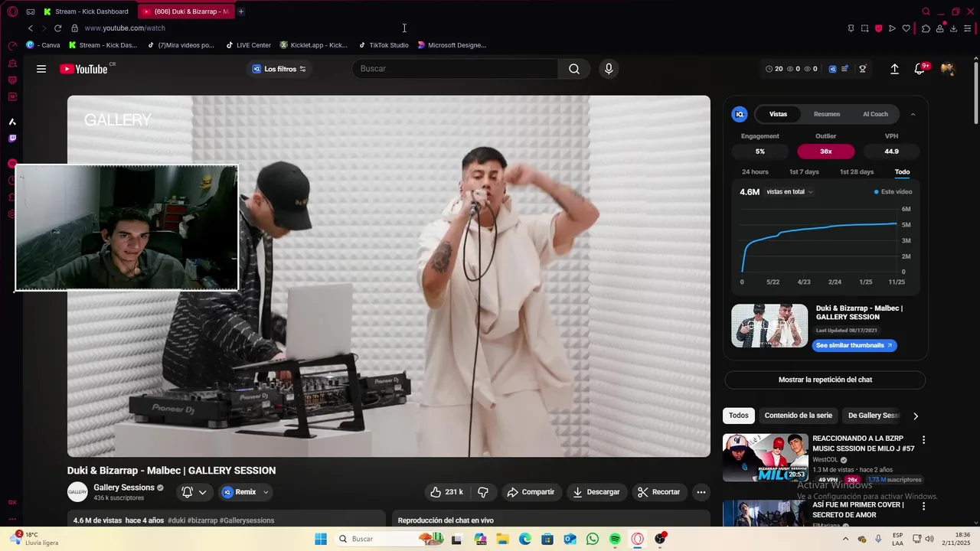
Task: Collapse the vidIQ panel with chevron
Action: pos(913,114)
